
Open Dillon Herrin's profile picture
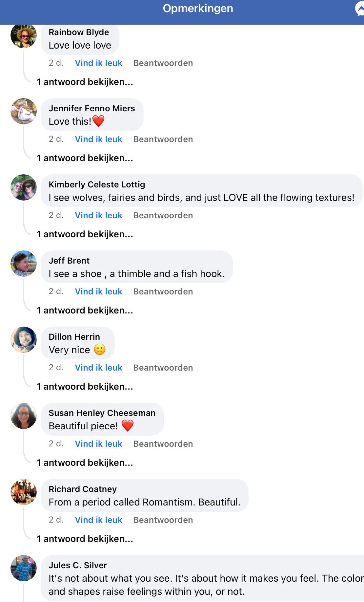click(x=24, y=340)
